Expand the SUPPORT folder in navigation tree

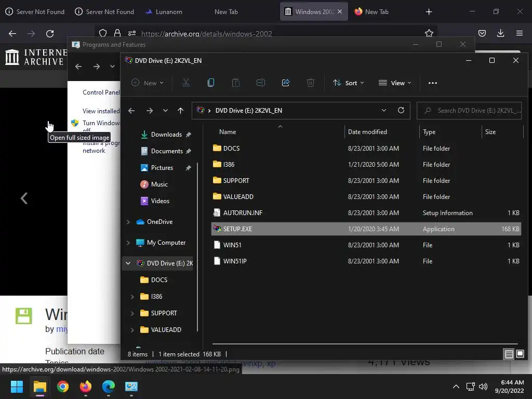pyautogui.click(x=132, y=313)
